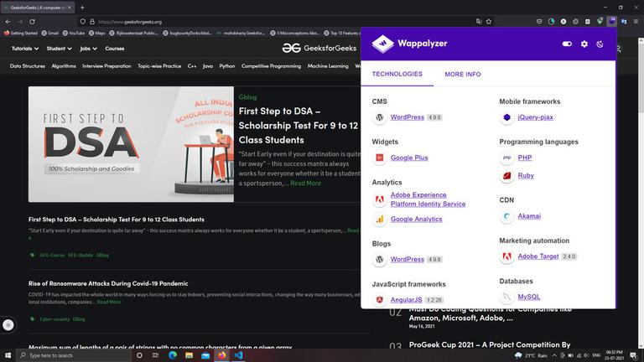Click the jQuery-pjax hexagon icon
This screenshot has height=362, width=644.
(x=506, y=117)
